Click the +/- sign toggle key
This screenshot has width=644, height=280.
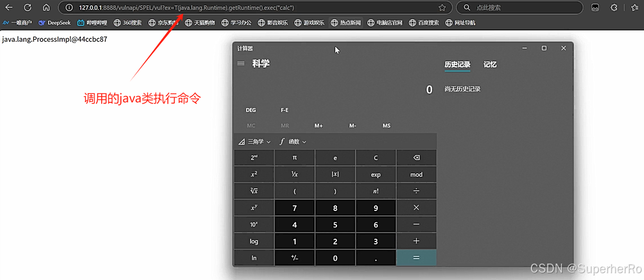[x=295, y=258]
